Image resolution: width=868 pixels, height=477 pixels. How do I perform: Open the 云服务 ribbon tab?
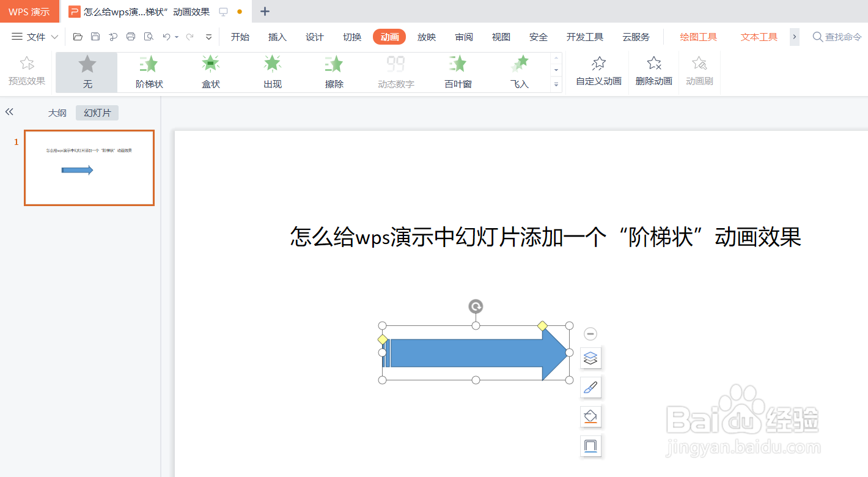pyautogui.click(x=636, y=37)
